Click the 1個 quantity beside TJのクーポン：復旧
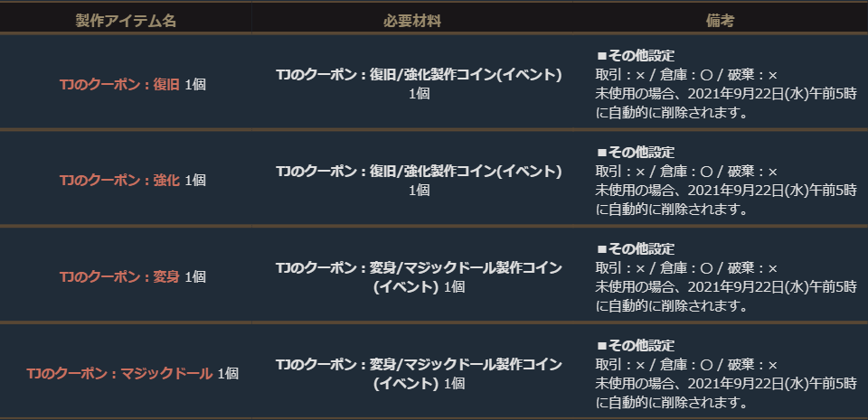 click(195, 85)
